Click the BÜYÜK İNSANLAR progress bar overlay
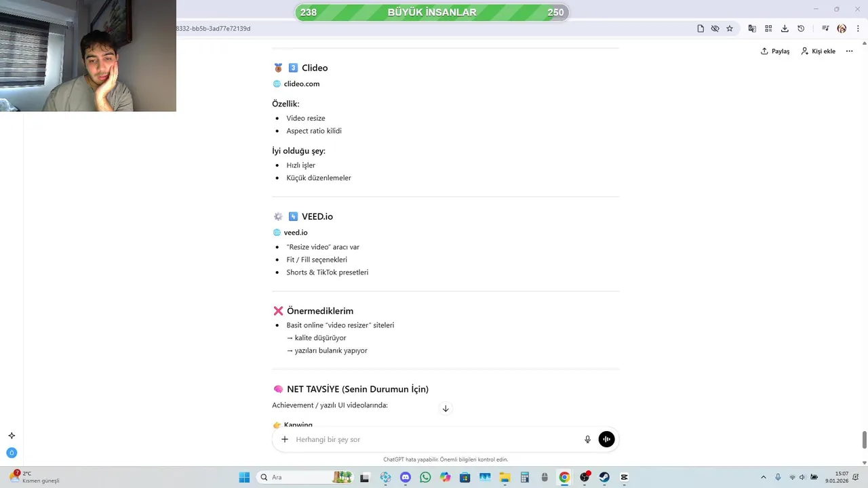Viewport: 868px width, 488px height. point(432,12)
